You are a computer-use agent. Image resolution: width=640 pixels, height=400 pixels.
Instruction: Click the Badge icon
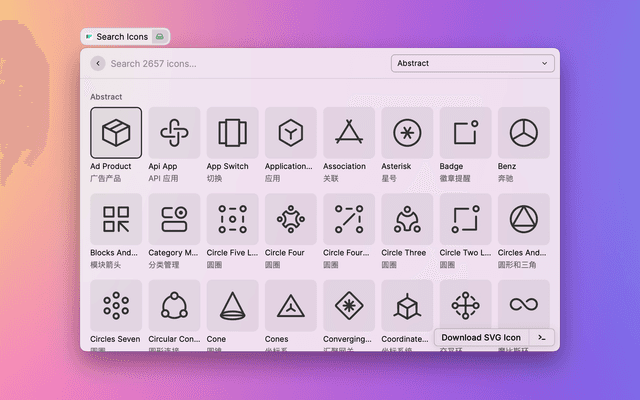click(x=465, y=133)
